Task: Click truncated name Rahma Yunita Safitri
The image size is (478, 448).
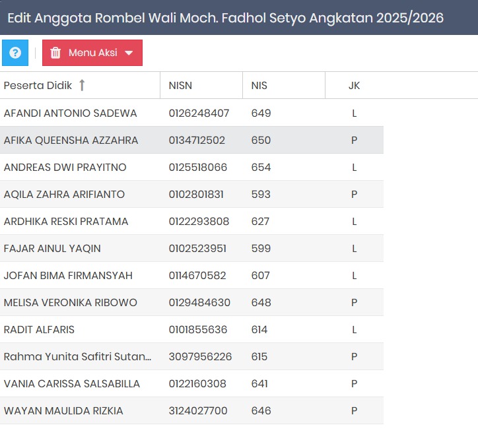Action: click(77, 356)
